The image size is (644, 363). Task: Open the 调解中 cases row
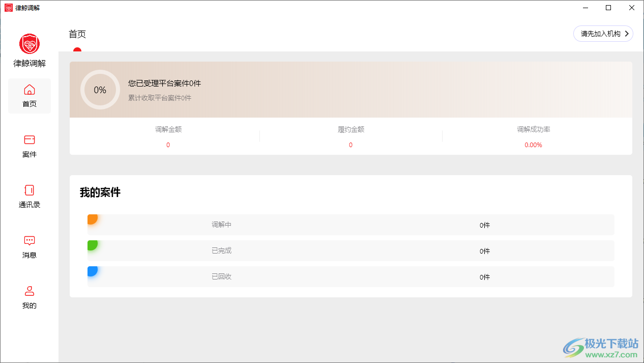tap(350, 225)
